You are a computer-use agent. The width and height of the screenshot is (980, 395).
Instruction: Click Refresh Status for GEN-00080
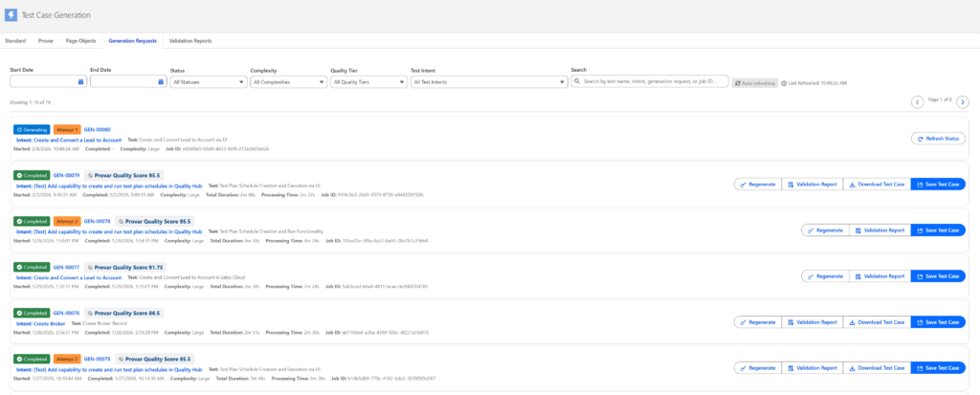tap(938, 139)
